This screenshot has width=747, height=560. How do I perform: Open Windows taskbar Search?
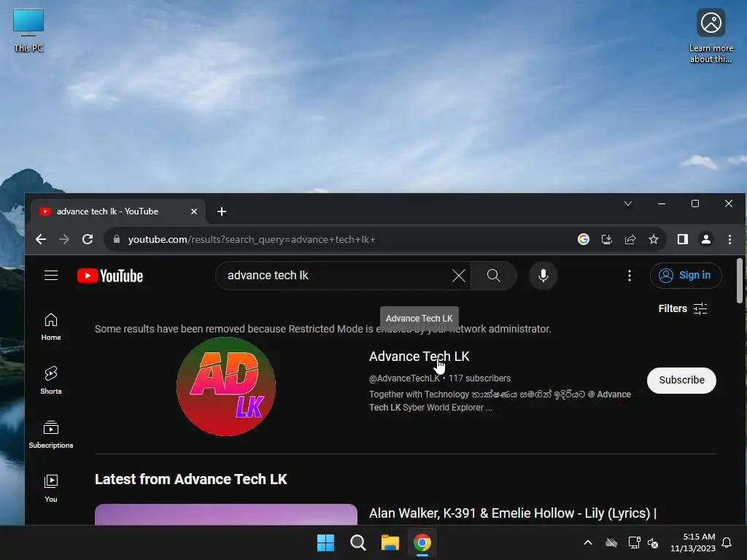tap(357, 542)
